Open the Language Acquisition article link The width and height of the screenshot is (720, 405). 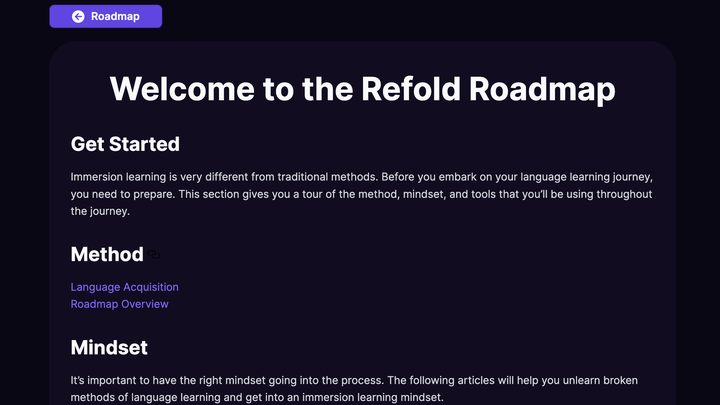124,287
